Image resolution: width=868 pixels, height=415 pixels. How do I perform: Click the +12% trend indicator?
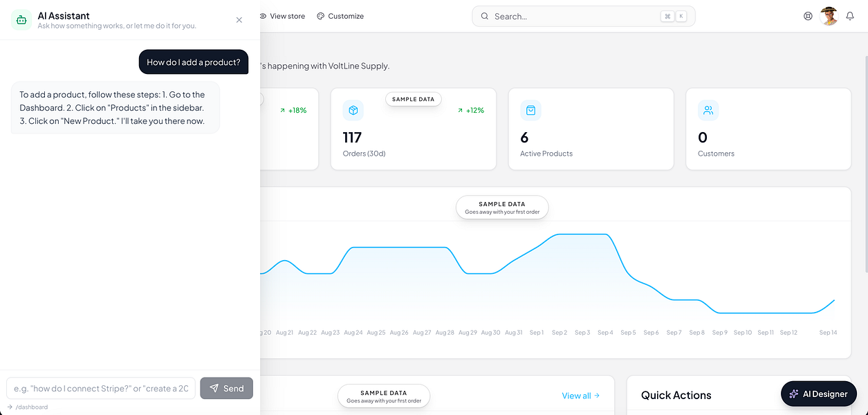coord(471,110)
